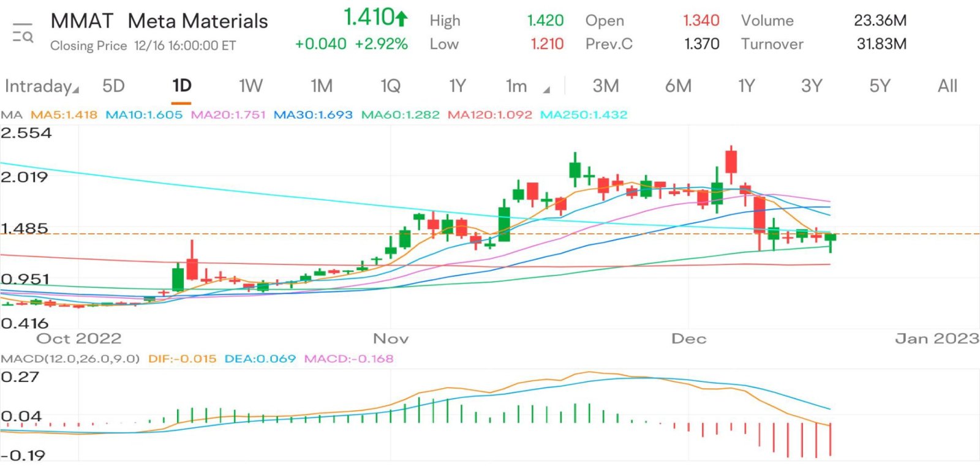980x469 pixels.
Task: Click the MA120:1.092 indicator label
Action: point(489,114)
